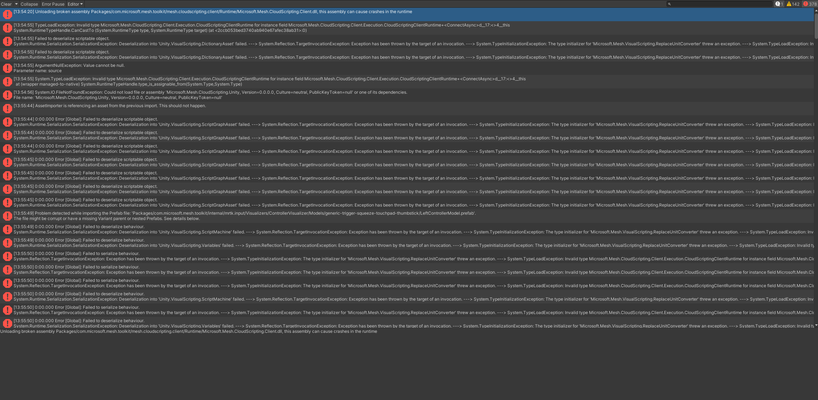
Task: Select 'TypeLoadException: Invalid type' CanCastTo message text
Action: click(x=262, y=25)
